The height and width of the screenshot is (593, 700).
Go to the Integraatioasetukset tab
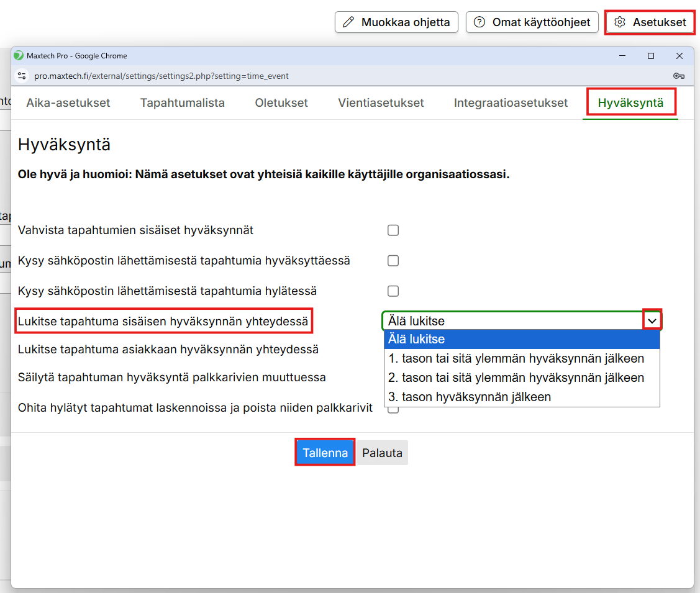coord(511,103)
